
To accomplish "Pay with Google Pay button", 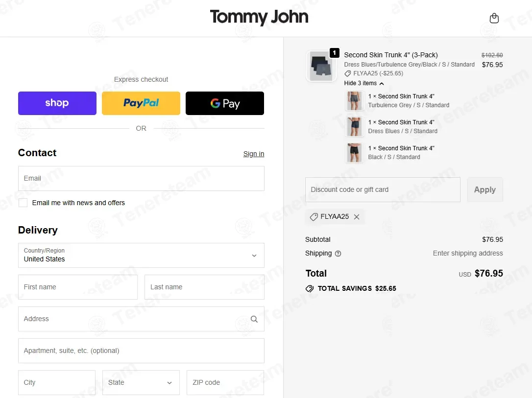I will click(225, 103).
